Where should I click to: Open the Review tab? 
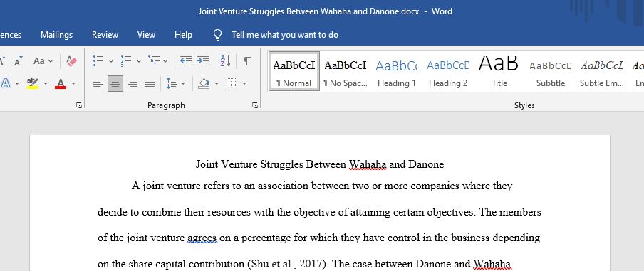(105, 35)
